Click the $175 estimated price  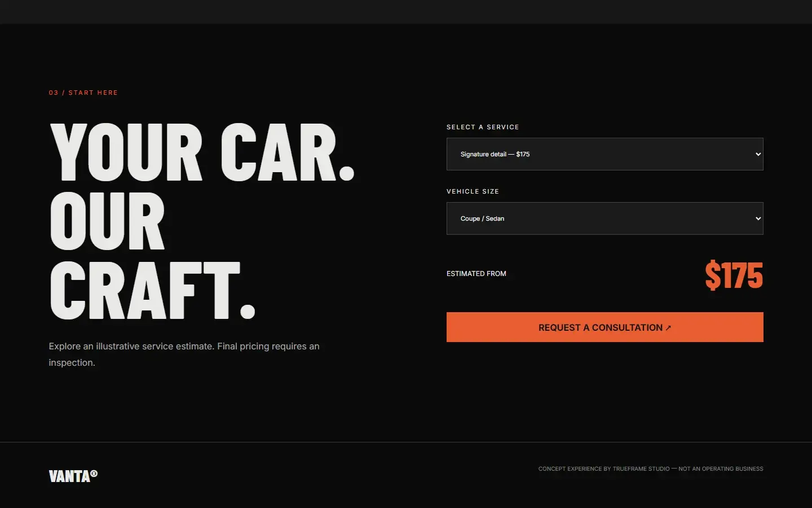coord(734,275)
